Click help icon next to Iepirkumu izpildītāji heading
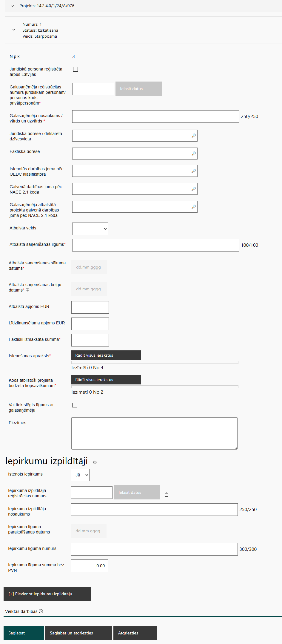 coord(95,462)
